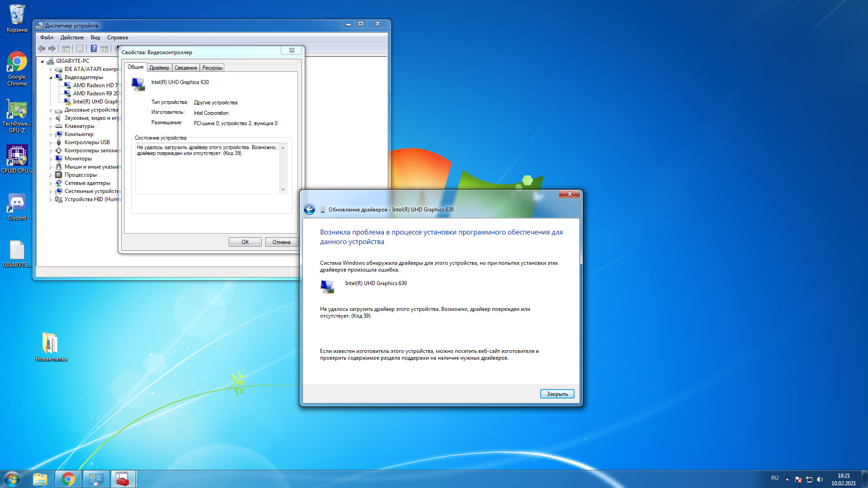The image size is (868, 488).
Task: Click the network tray icon
Action: (x=809, y=479)
